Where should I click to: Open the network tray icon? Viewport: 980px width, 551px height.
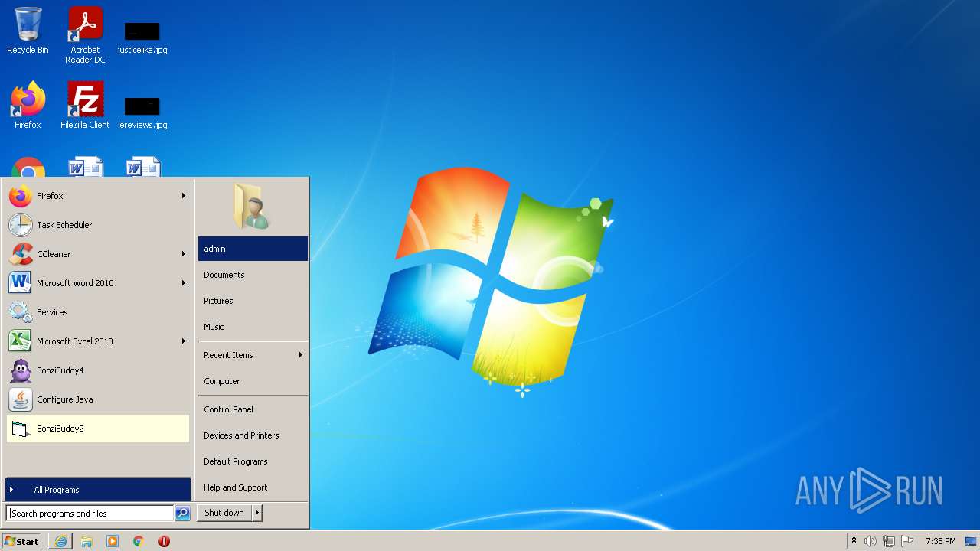pos(889,541)
